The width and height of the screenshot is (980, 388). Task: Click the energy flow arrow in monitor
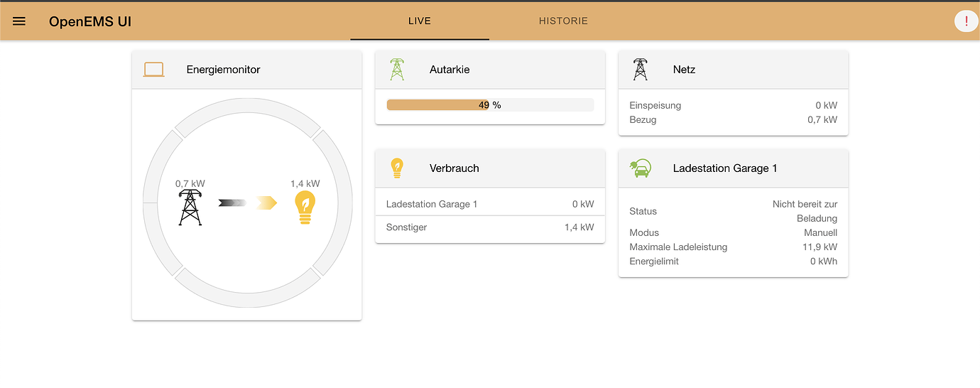coord(247,203)
